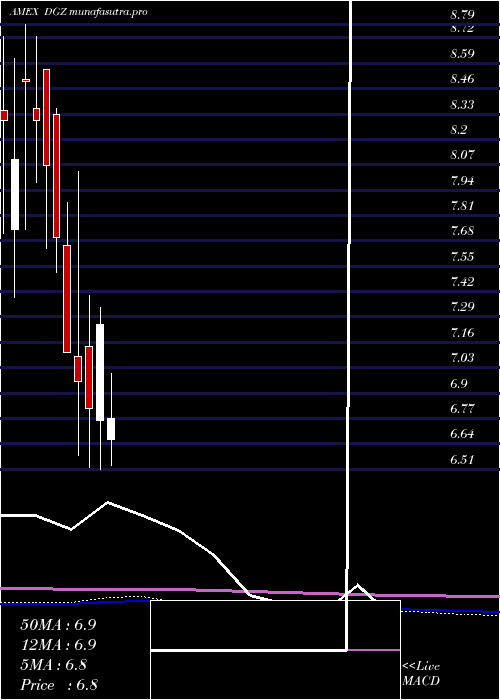Click the Price : 6.8 readout
500x700 pixels.
59,685
